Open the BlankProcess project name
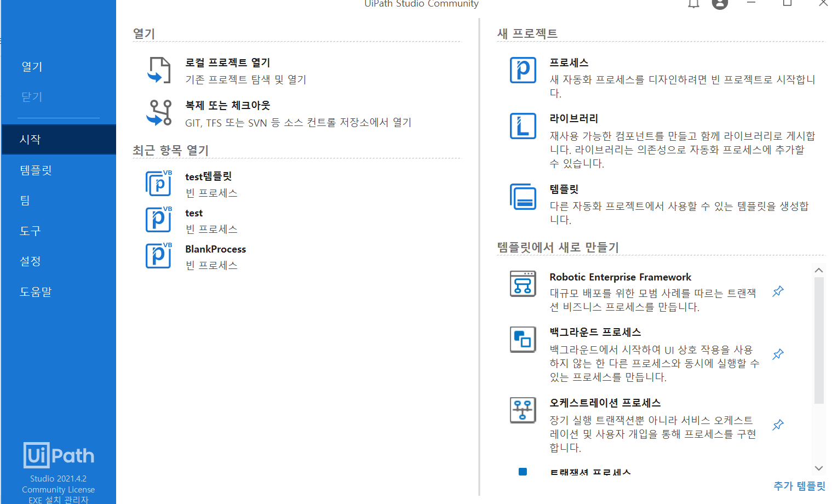Screen dimensions: 832x504 pos(216,249)
